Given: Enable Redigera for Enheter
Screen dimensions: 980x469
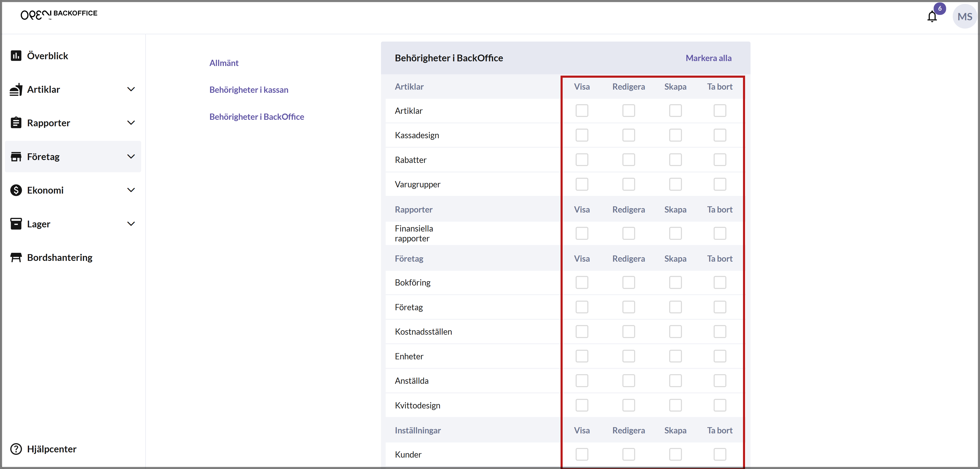Looking at the screenshot, I should 628,356.
